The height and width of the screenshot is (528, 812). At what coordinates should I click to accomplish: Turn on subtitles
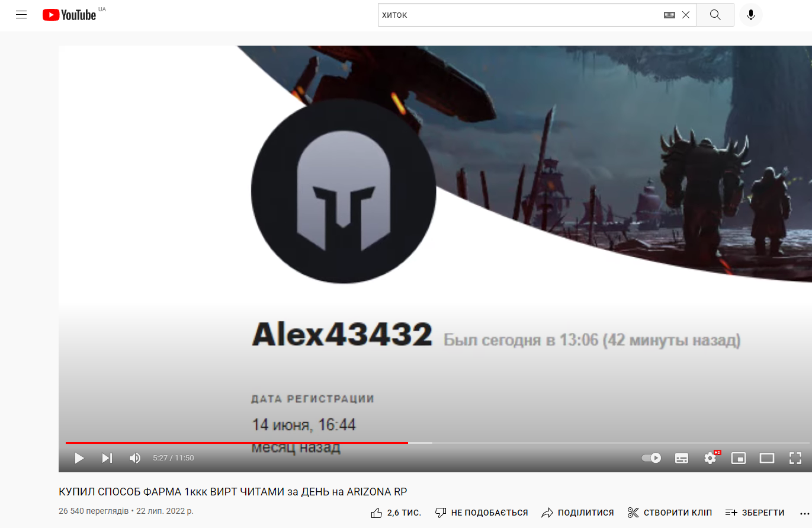click(682, 458)
